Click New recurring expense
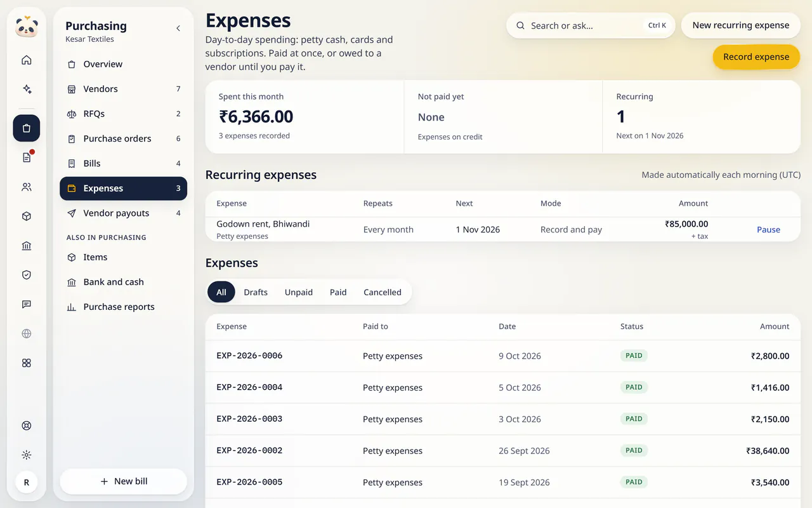812x508 pixels. point(741,25)
